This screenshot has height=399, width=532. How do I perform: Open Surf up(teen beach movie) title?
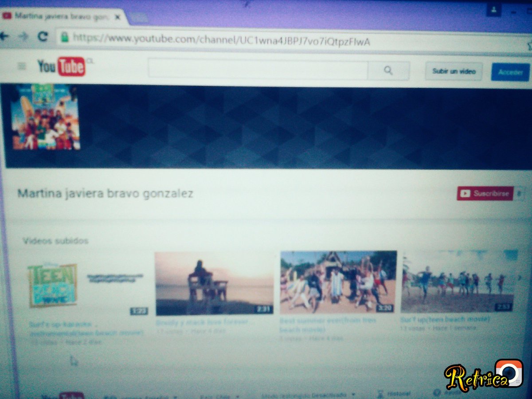(445, 319)
